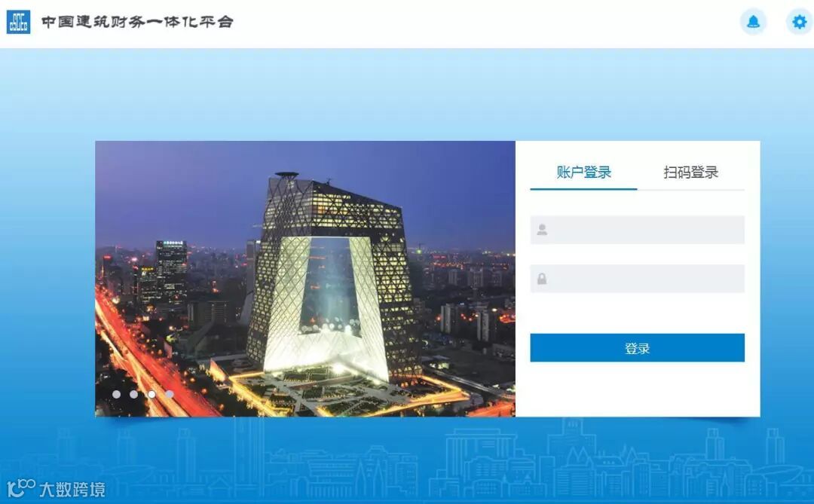814x504 pixels.
Task: Click the user silhouette icon
Action: pyautogui.click(x=542, y=230)
